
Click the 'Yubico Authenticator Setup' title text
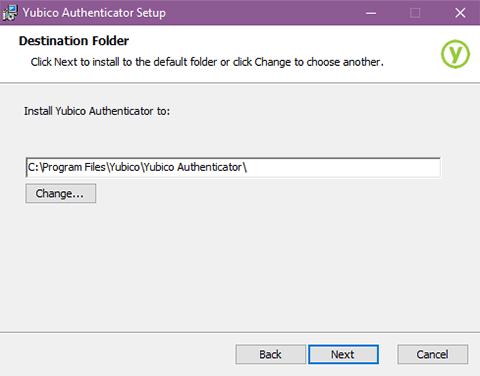pyautogui.click(x=94, y=13)
